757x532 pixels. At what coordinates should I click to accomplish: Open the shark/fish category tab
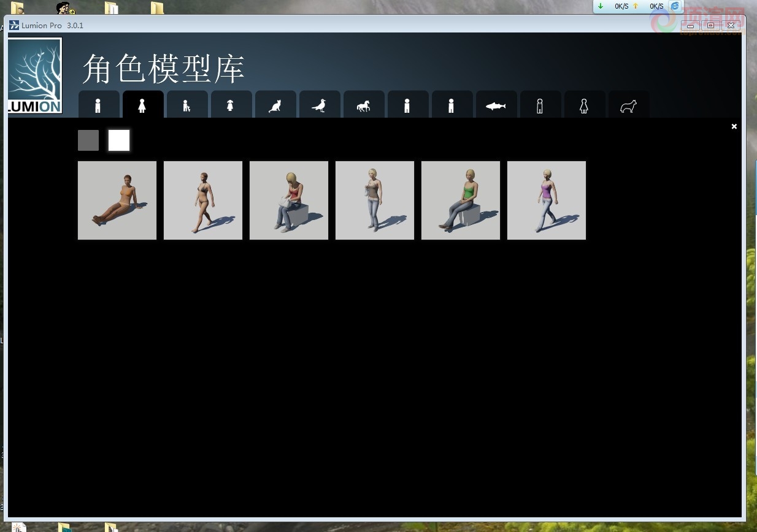tap(496, 105)
